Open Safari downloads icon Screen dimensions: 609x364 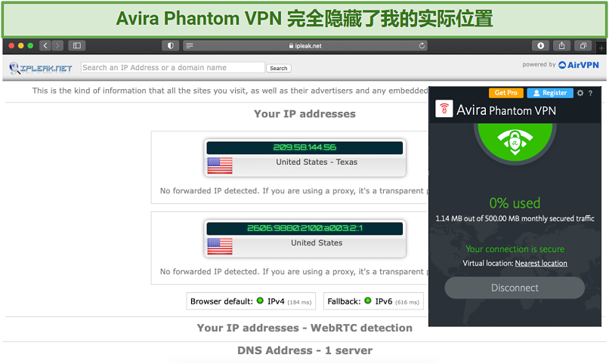click(x=540, y=46)
